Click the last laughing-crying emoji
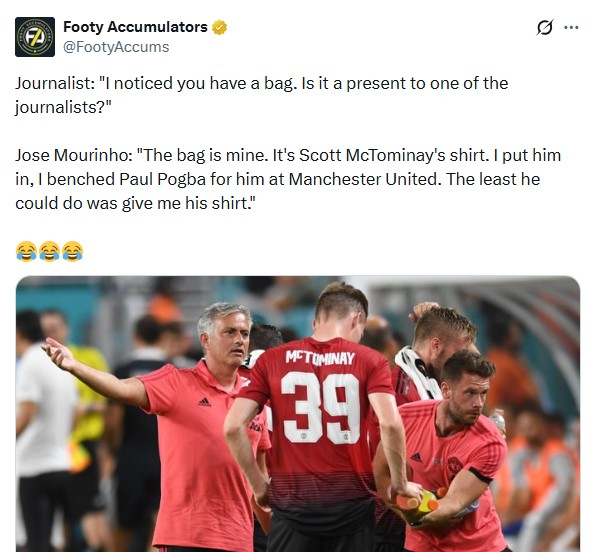 72,251
